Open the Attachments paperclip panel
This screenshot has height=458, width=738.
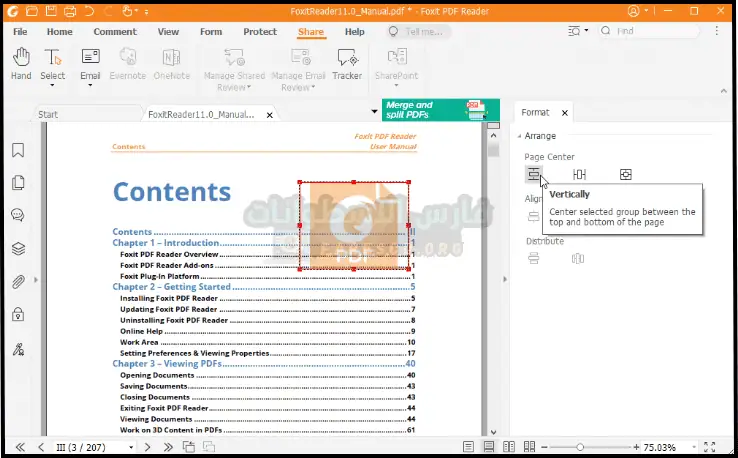pos(18,282)
